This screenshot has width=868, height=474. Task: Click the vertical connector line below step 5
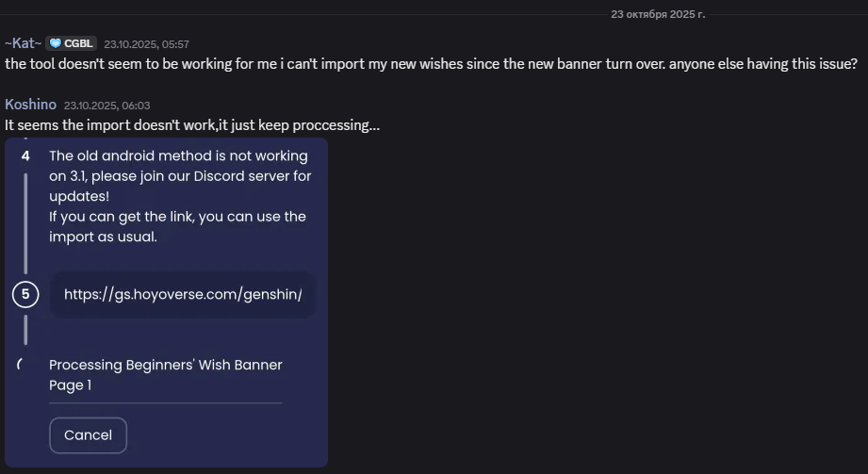(25, 330)
